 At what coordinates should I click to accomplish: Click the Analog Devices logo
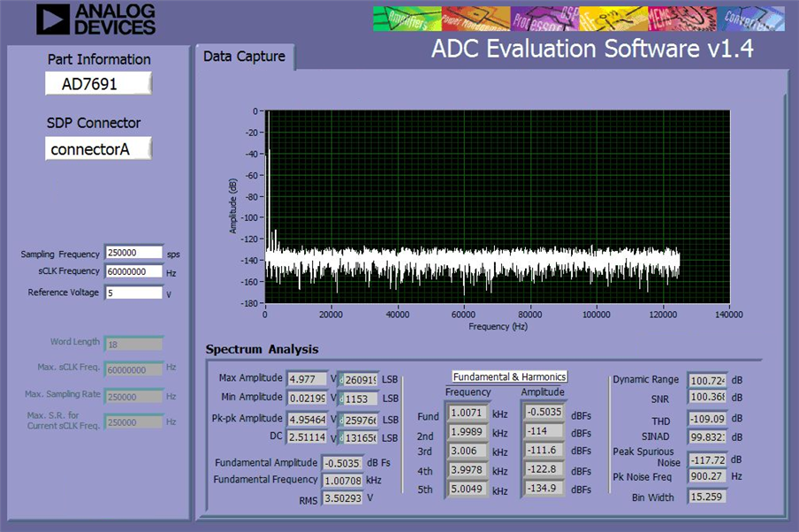[95, 19]
